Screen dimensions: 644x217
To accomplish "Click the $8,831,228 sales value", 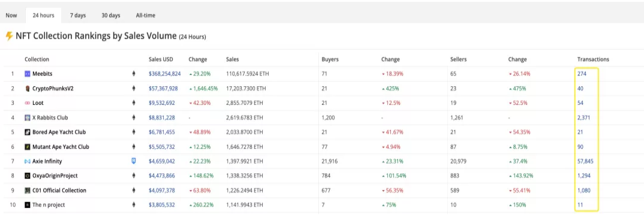I will click(162, 117).
